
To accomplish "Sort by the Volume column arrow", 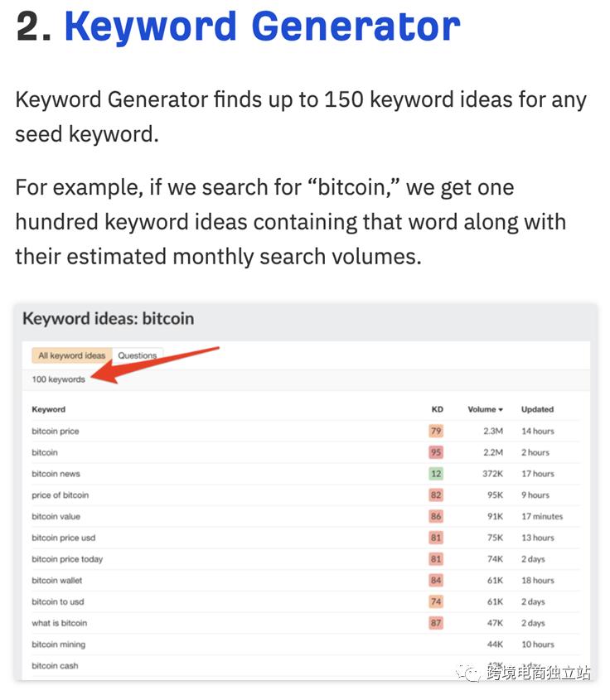I will [x=500, y=409].
